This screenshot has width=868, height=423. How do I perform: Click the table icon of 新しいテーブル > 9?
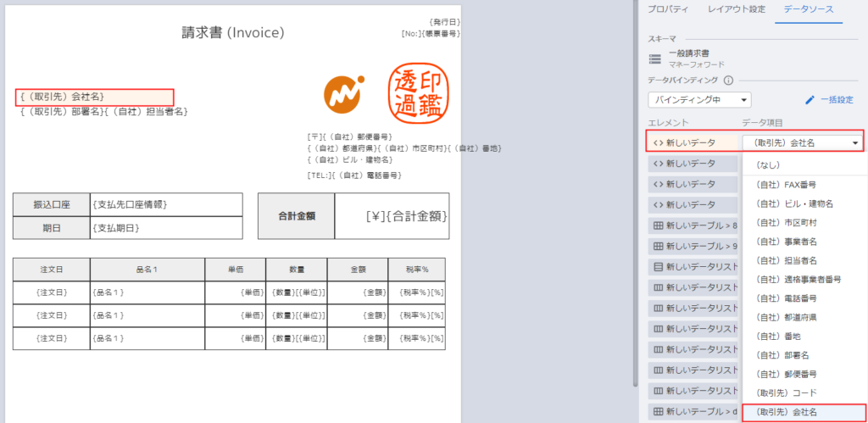coord(658,246)
